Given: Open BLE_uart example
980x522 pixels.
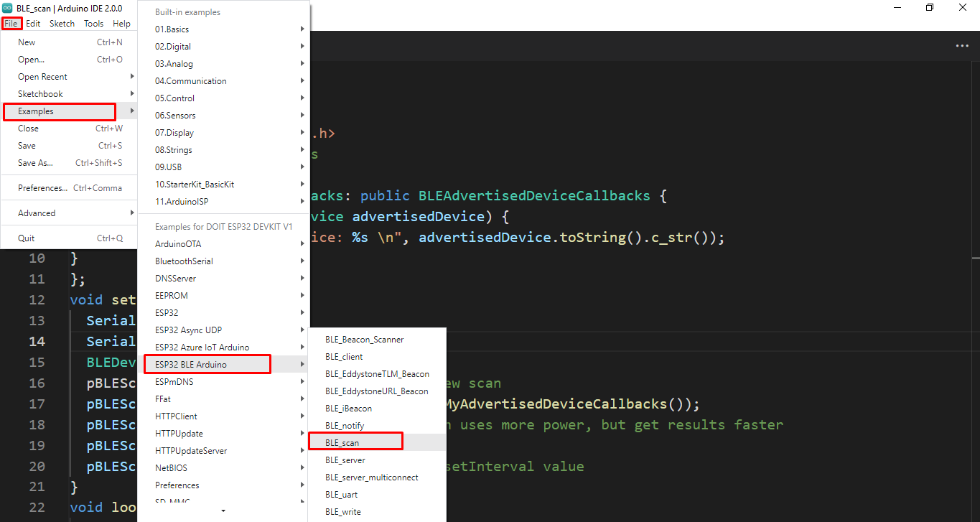Looking at the screenshot, I should [377, 495].
